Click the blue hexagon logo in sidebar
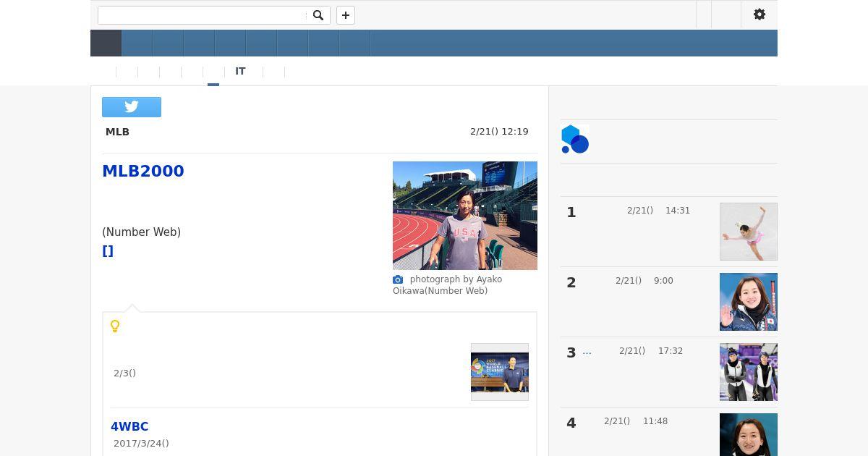The height and width of the screenshot is (456, 868). (x=575, y=139)
